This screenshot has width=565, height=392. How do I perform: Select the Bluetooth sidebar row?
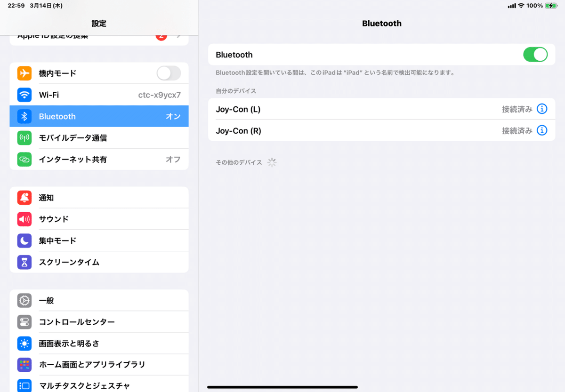(99, 116)
